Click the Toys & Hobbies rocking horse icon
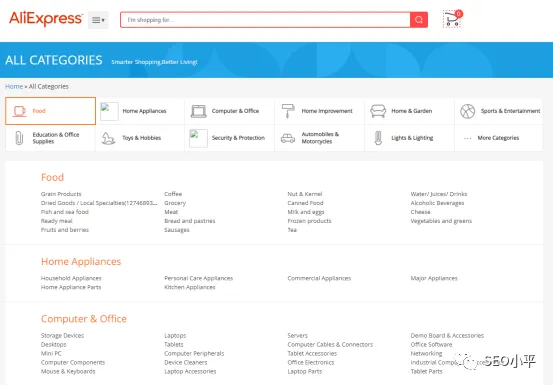 point(108,138)
